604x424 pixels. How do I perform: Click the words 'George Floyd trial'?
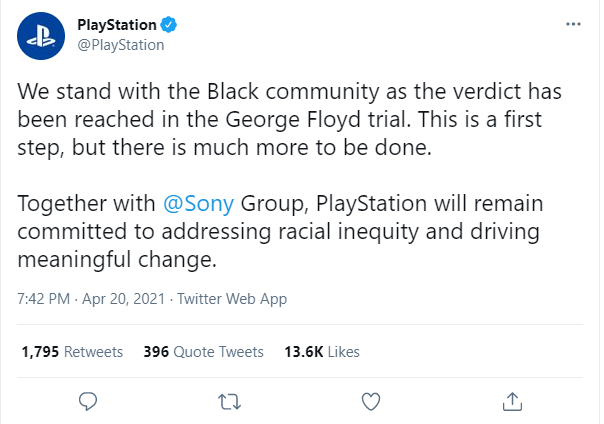click(x=316, y=120)
